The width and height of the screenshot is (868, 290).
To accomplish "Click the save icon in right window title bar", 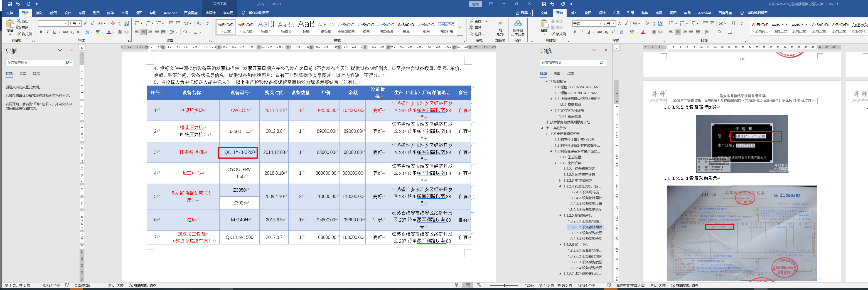I will (544, 4).
